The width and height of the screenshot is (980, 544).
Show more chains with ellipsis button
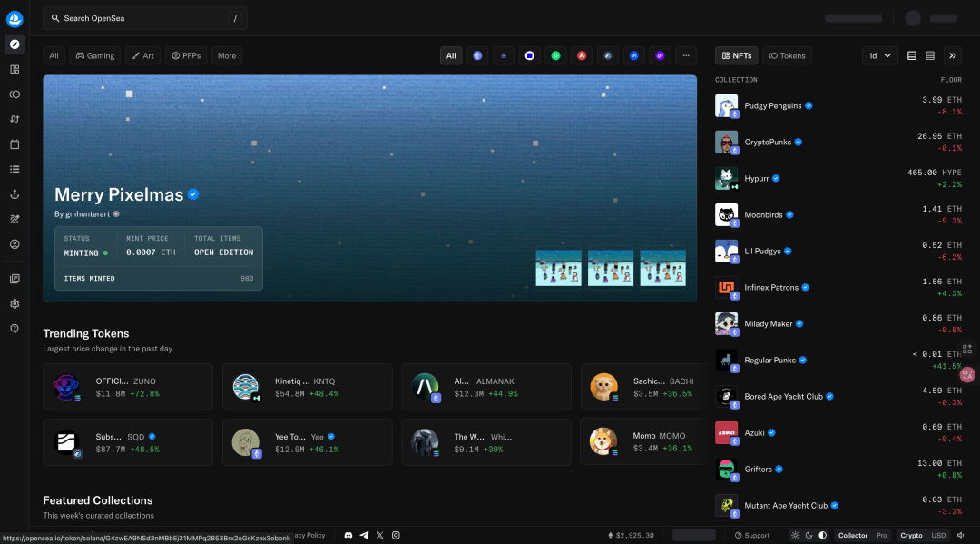point(686,55)
